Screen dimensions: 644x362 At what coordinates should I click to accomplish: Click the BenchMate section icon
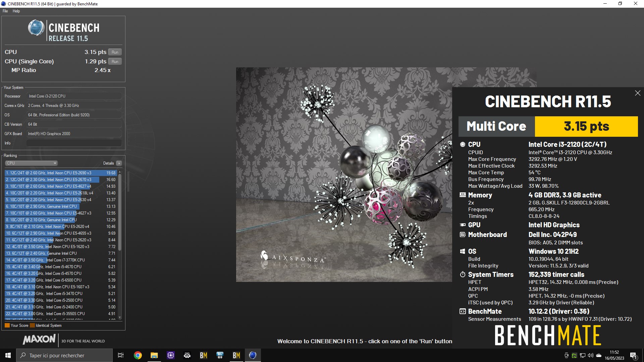[x=463, y=311]
